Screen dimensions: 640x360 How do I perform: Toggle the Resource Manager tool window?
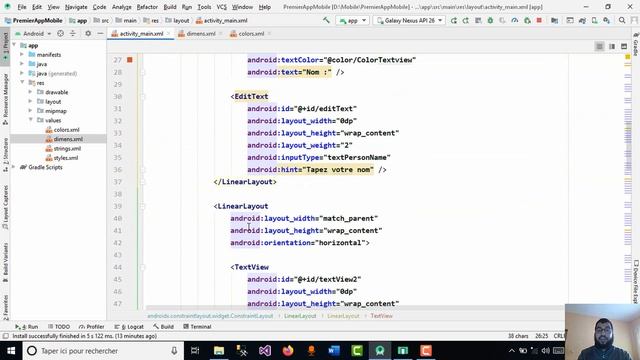pos(5,99)
